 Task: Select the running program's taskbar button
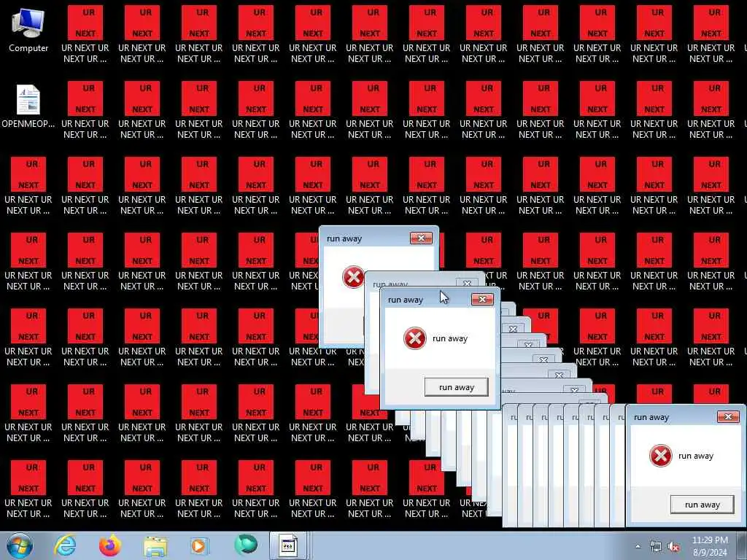[x=287, y=545]
